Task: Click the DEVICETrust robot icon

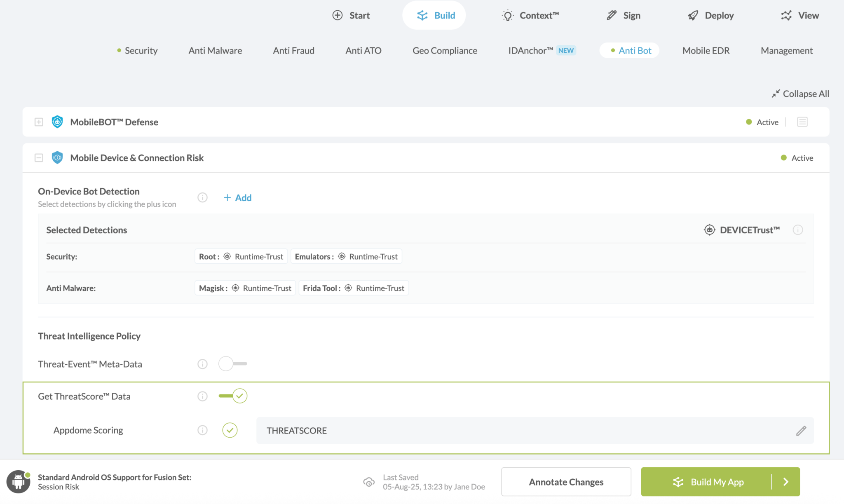Action: (709, 230)
